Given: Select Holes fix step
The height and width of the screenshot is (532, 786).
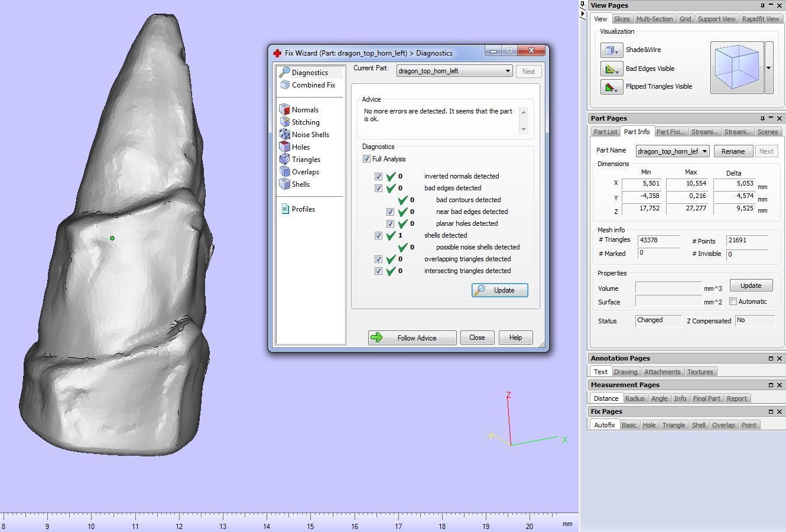Looking at the screenshot, I should point(295,147).
